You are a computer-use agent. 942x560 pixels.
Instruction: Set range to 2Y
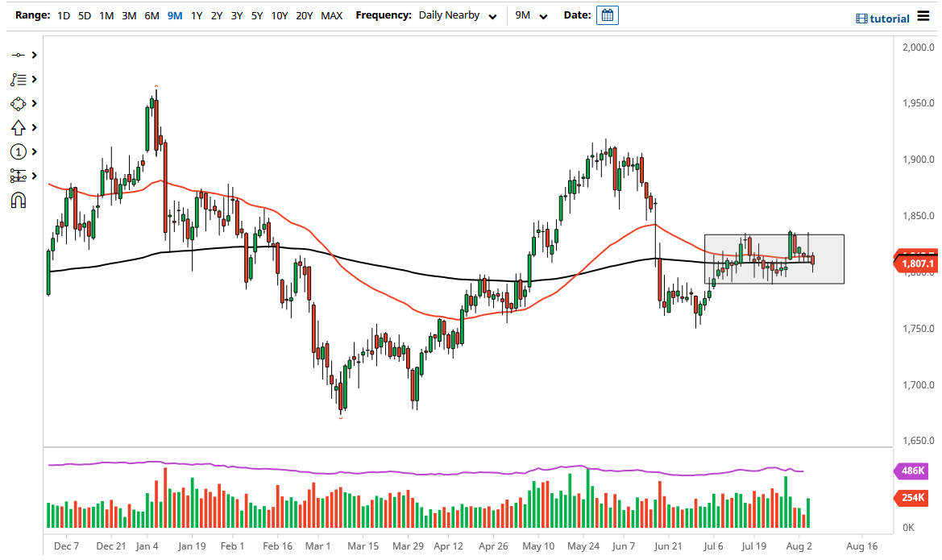pos(217,15)
